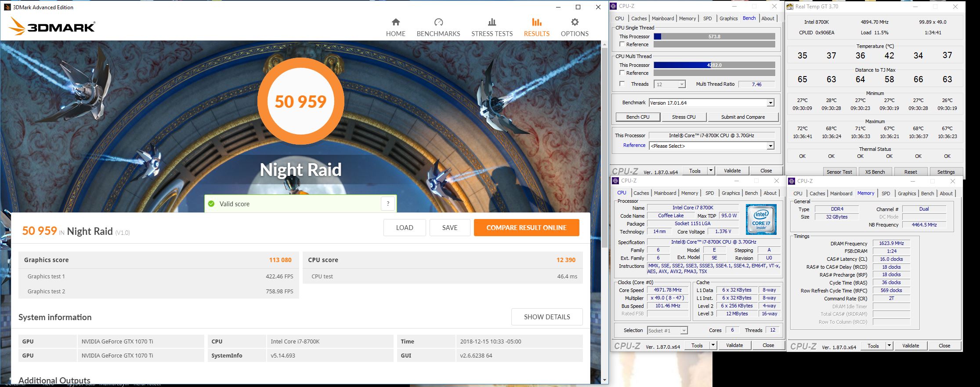Click Sensor Test button in Real Temp
This screenshot has height=387, width=980.
coord(839,172)
